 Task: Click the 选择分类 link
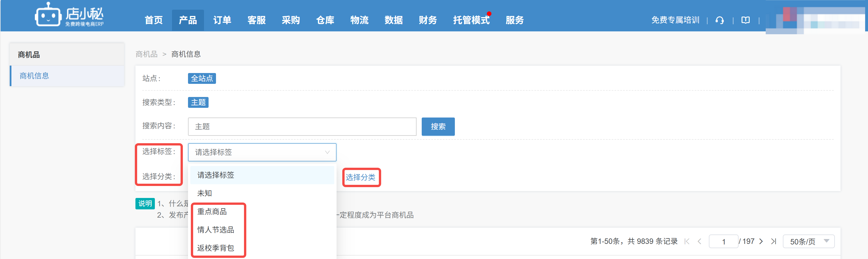point(361,177)
